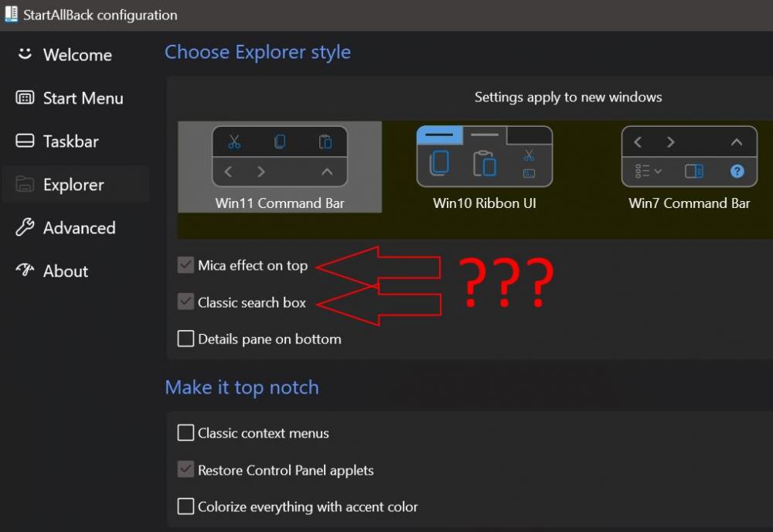Viewport: 773px width, 532px height.
Task: Click the Make it top notch heading
Action: pos(241,387)
